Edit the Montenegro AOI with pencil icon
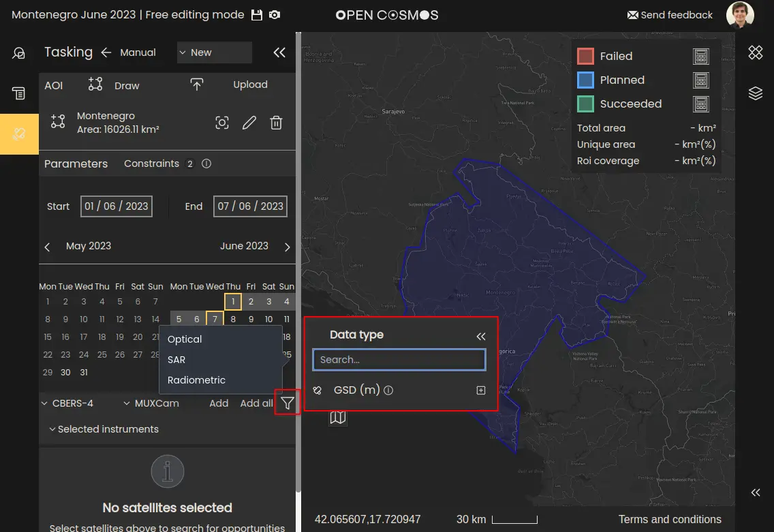 (x=249, y=123)
